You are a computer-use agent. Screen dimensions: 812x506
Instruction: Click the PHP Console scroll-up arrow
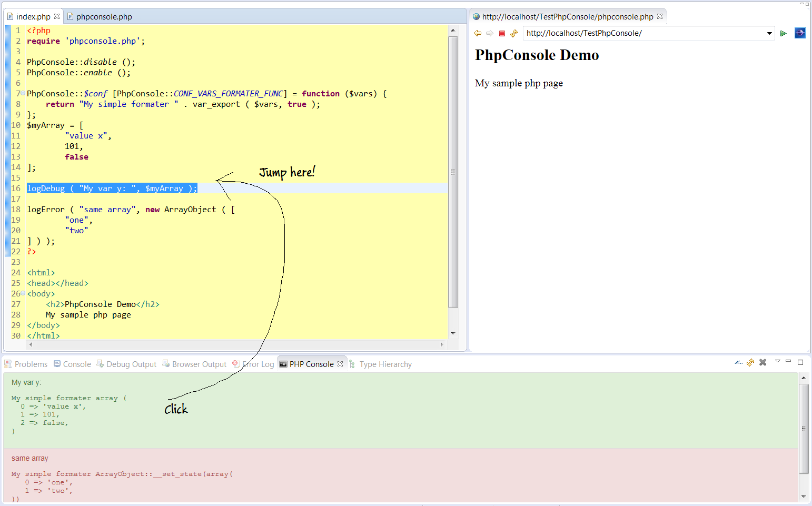click(804, 378)
